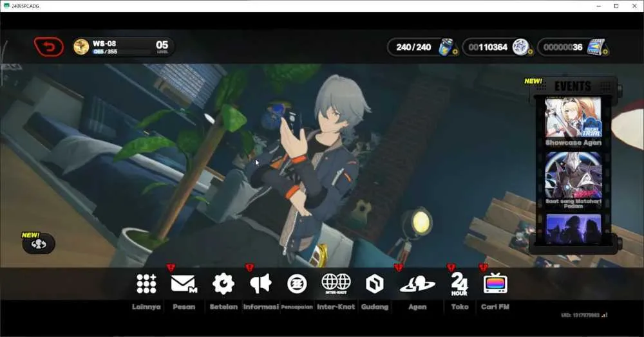Click the Informasi label

[x=261, y=307]
